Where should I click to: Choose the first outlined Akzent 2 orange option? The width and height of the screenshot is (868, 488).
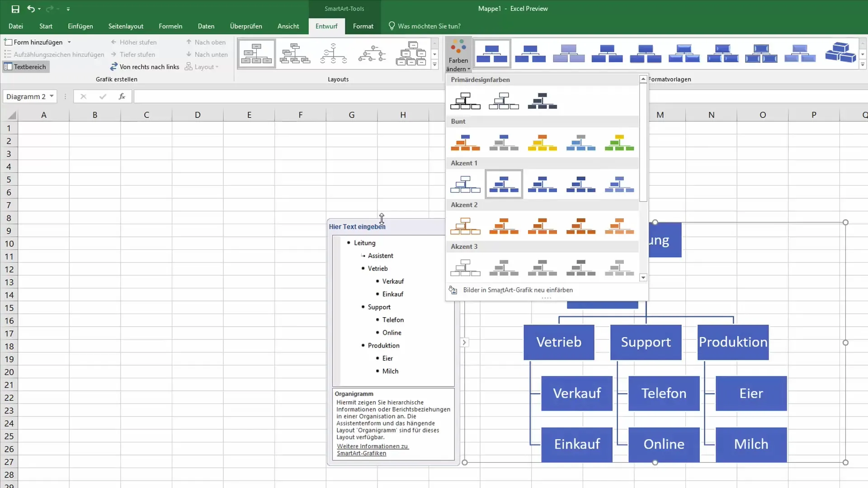[x=465, y=226]
